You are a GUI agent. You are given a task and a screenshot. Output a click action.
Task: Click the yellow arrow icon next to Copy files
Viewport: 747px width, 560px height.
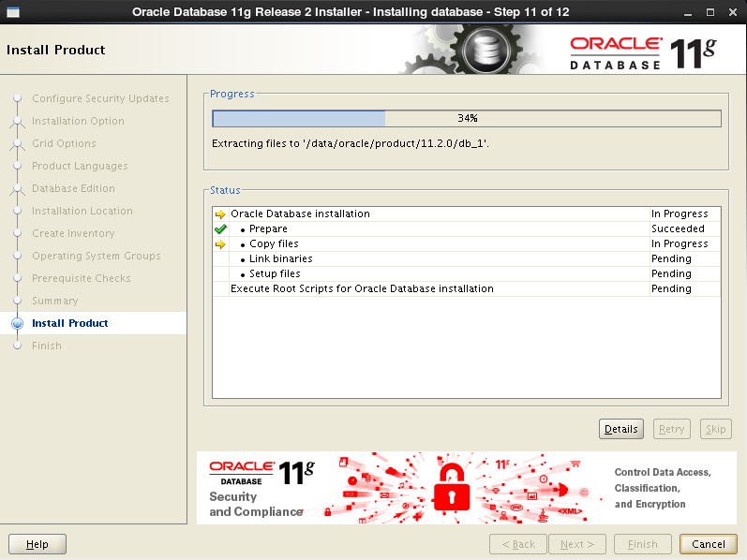[220, 244]
